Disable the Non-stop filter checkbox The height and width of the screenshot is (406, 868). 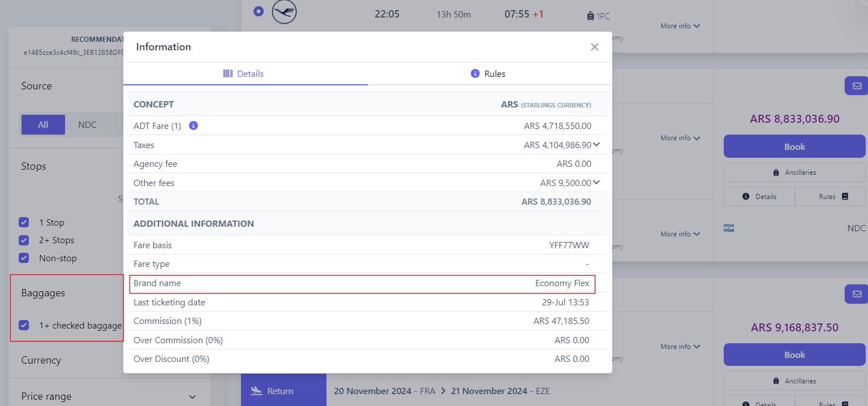pos(24,258)
